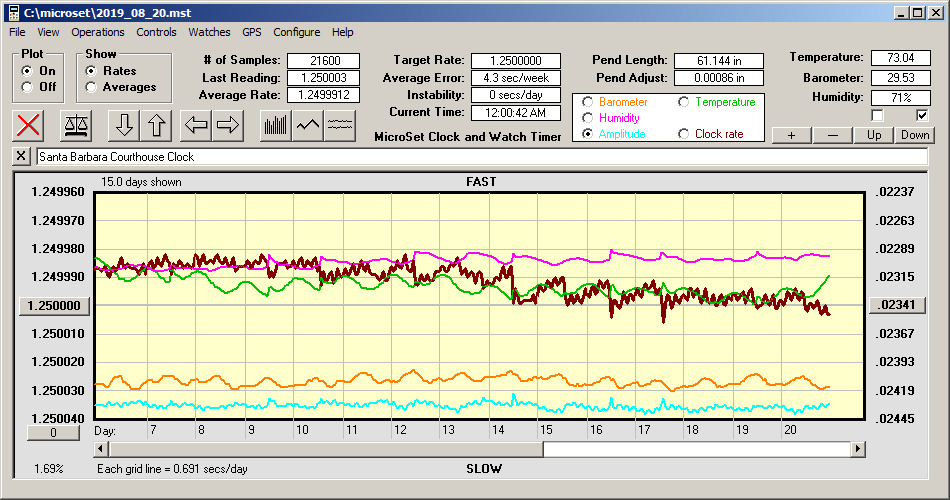Screen dimensions: 950x500
Task: Open the GPS menu
Action: tap(251, 32)
